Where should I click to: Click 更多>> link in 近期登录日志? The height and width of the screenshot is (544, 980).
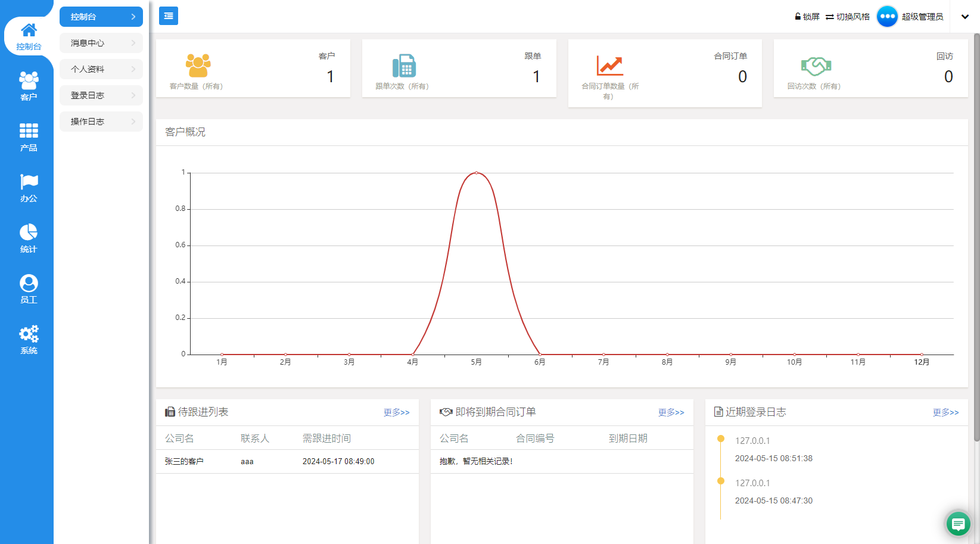click(x=945, y=412)
